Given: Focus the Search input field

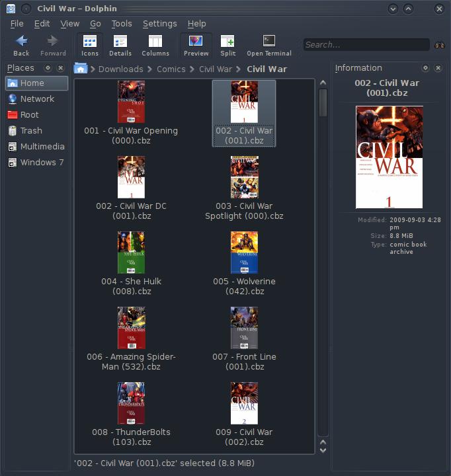Looking at the screenshot, I should coord(366,45).
